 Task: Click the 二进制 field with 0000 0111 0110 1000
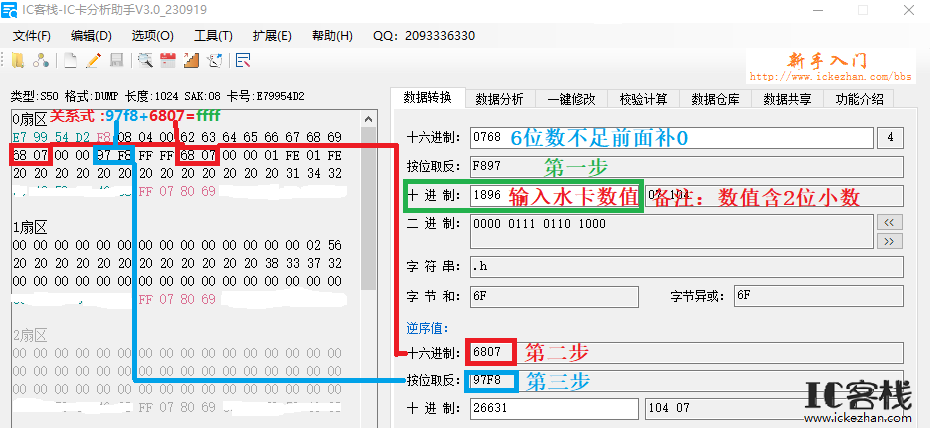pos(671,231)
